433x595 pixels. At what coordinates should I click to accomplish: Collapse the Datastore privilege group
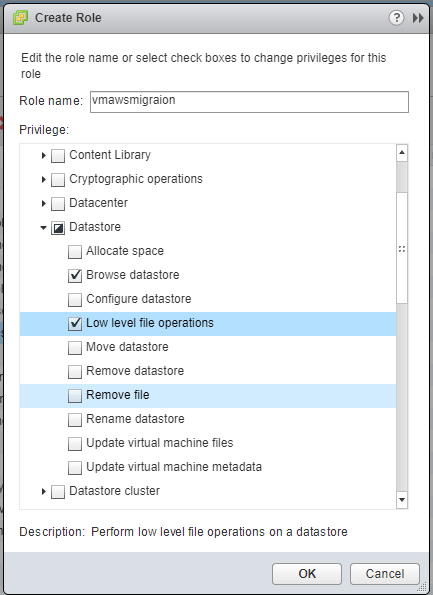pyautogui.click(x=43, y=228)
